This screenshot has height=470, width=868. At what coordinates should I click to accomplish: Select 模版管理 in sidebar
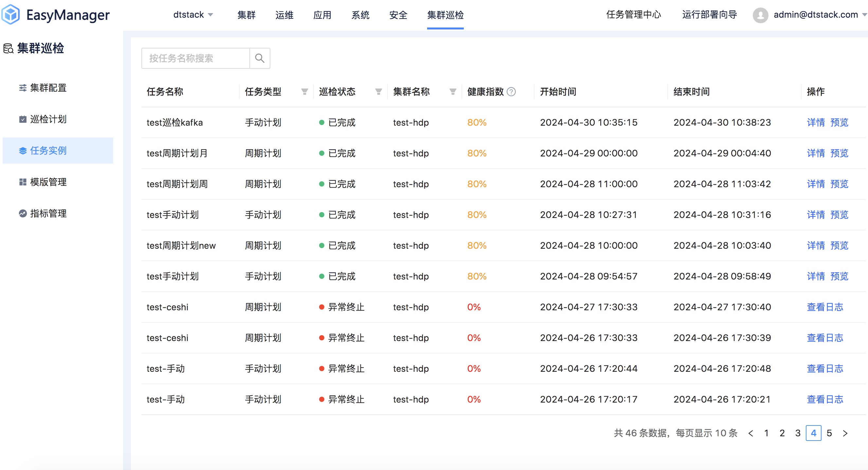point(58,182)
